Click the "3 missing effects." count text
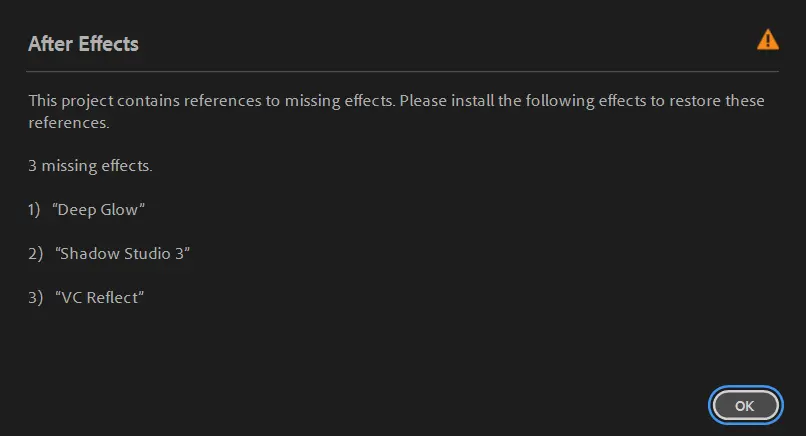The image size is (806, 436). [90, 166]
